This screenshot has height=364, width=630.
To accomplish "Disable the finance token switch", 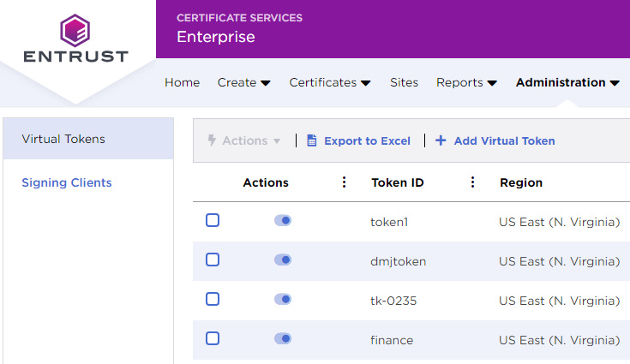I will point(283,338).
